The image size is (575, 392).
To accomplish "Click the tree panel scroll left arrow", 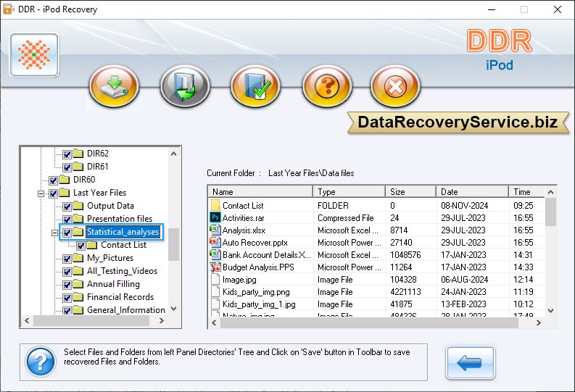I will pyautogui.click(x=27, y=320).
